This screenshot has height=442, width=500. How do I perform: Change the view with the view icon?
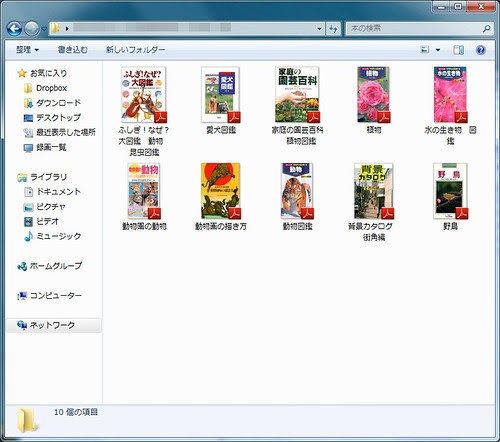coord(424,50)
